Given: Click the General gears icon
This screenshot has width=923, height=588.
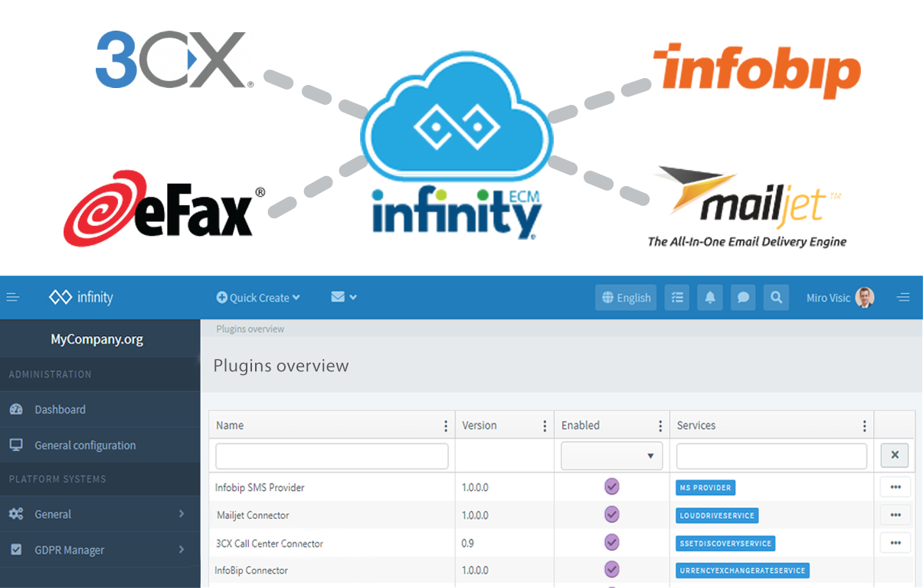Looking at the screenshot, I should click(x=16, y=514).
